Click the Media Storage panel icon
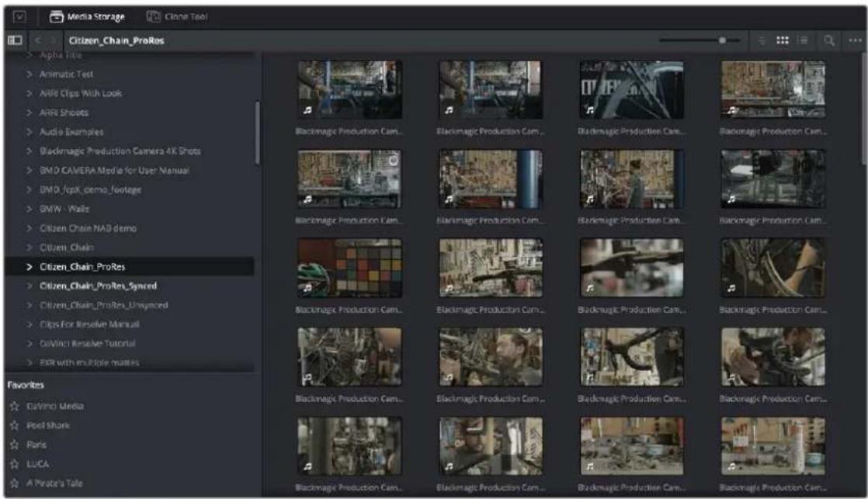 pos(57,16)
